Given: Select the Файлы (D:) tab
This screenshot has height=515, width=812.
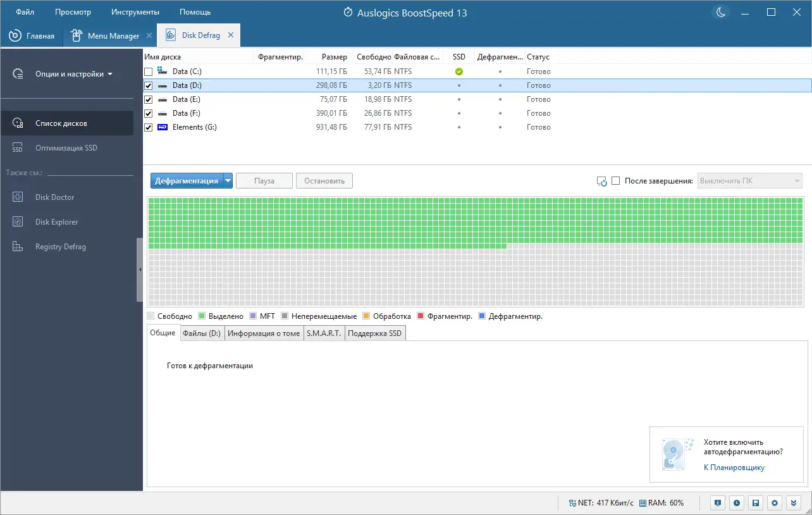Looking at the screenshot, I should pos(202,333).
